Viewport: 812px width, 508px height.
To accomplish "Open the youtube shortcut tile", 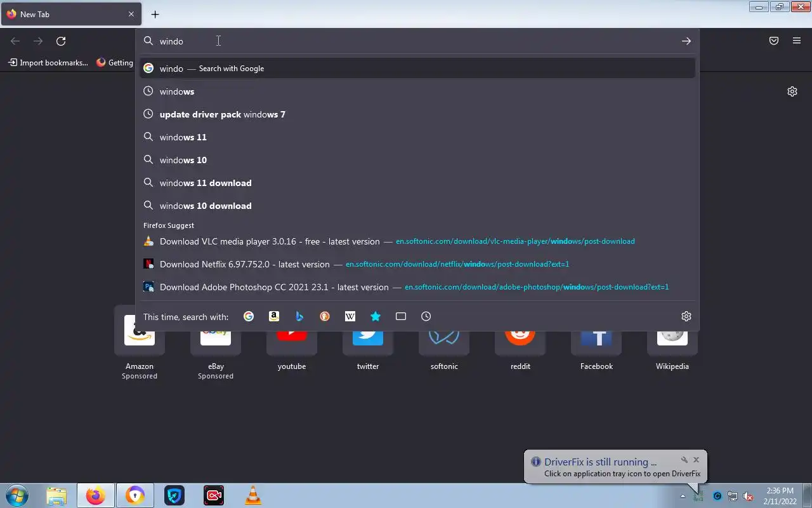I will point(292,343).
